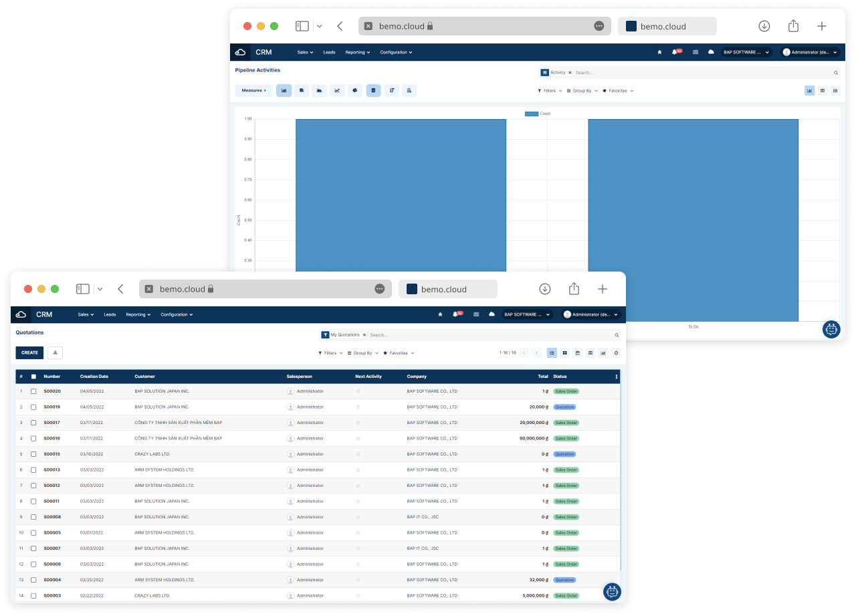Sort quotations by Creation Date column
Viewport: 856px width, 616px height.
[94, 377]
